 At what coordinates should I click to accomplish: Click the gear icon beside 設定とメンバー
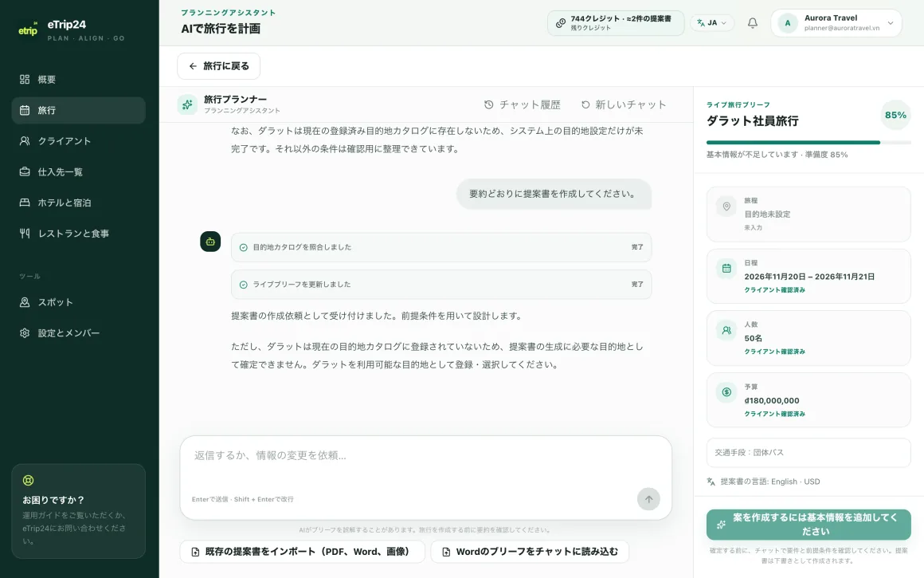(25, 332)
